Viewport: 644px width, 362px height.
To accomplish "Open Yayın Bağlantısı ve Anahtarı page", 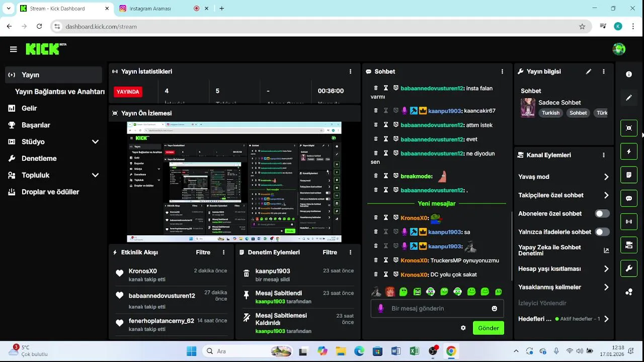I will tap(59, 92).
